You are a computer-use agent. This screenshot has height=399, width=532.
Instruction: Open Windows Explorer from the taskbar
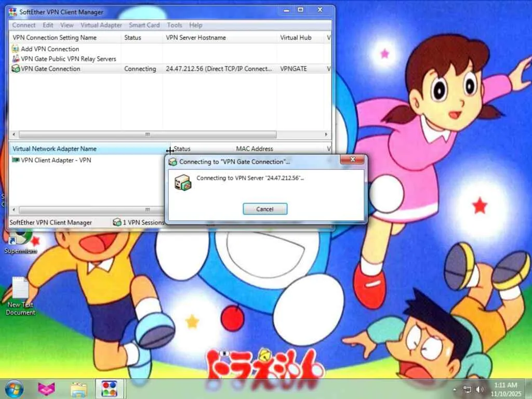coord(79,390)
